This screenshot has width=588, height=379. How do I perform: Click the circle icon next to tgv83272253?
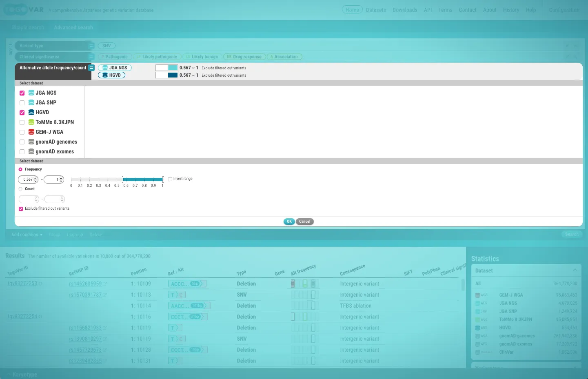pos(40,284)
